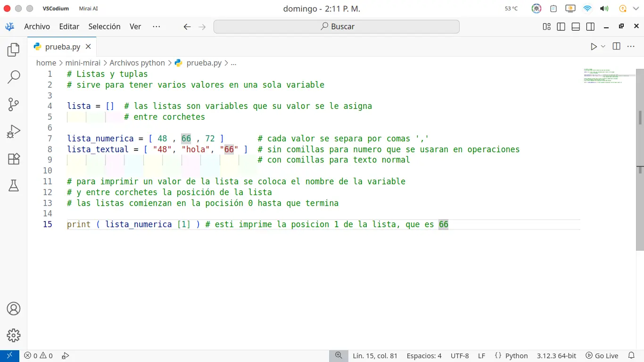This screenshot has height=362, width=644.
Task: Open the Editar menu
Action: (x=69, y=26)
